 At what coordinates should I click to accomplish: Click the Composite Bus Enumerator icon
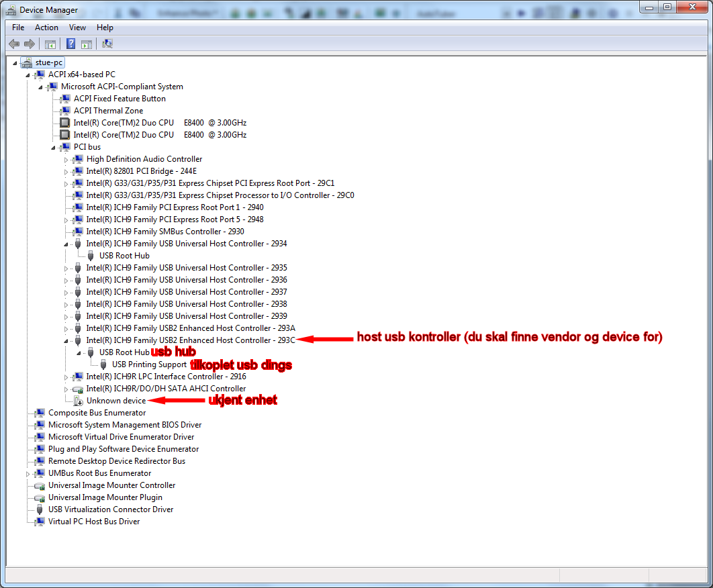[x=40, y=413]
